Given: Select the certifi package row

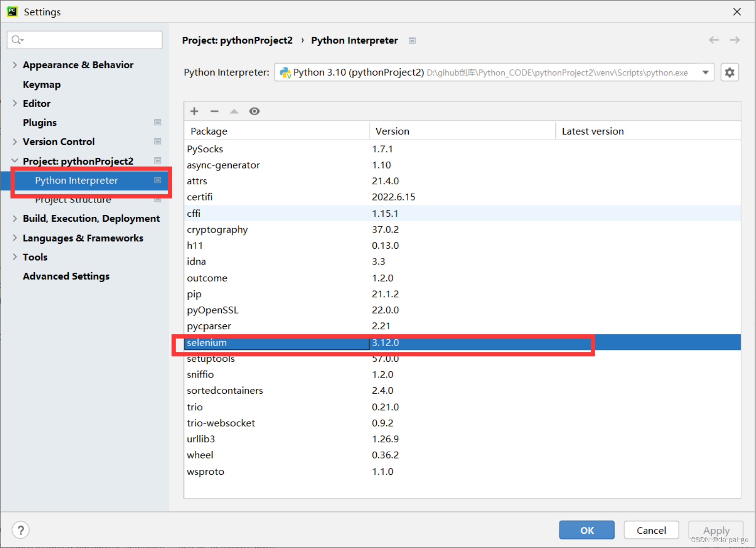Looking at the screenshot, I should (462, 197).
